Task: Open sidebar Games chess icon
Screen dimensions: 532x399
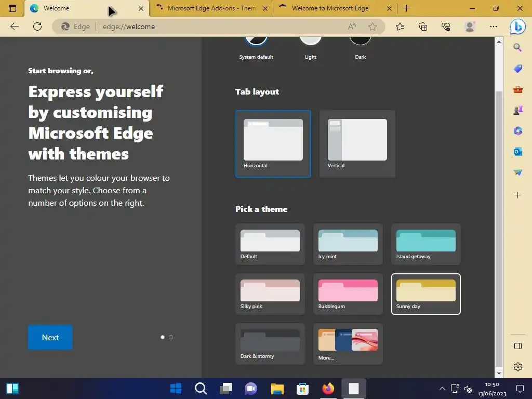Action: tap(517, 110)
